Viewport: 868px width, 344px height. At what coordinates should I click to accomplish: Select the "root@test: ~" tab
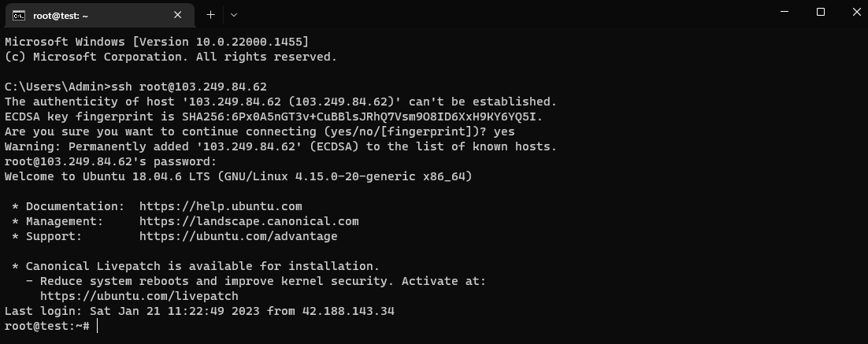pos(87,15)
